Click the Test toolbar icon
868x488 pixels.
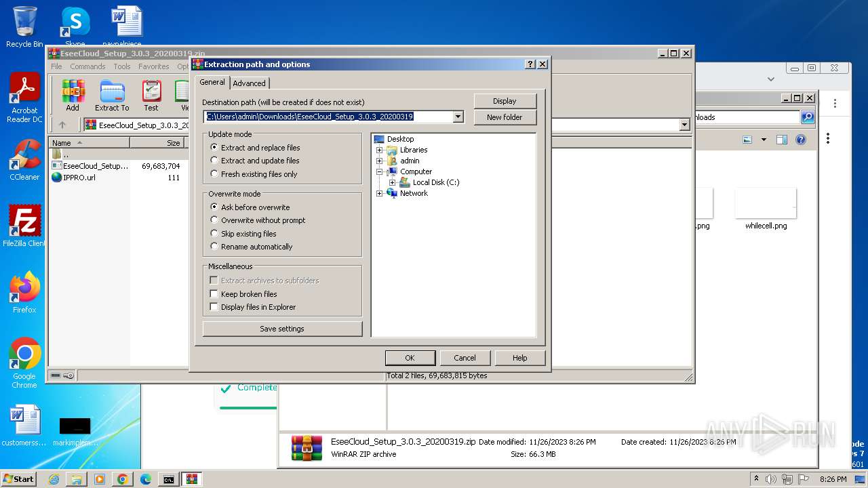151,96
